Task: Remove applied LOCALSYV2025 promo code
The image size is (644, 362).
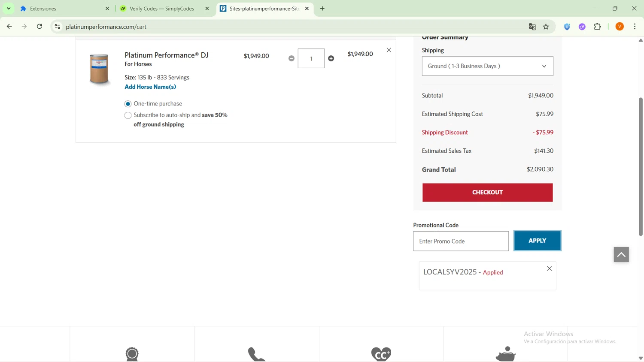Action: tap(550, 268)
